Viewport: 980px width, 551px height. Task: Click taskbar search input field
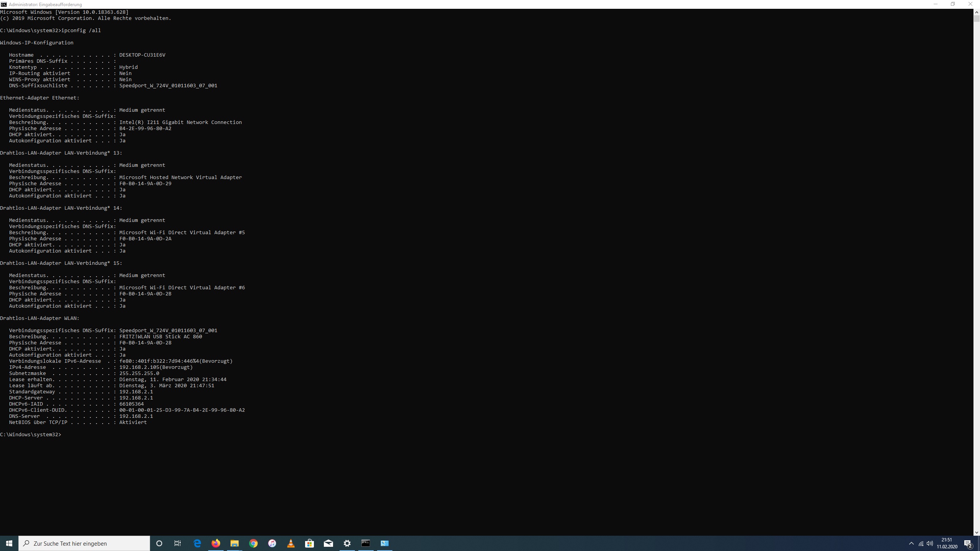pyautogui.click(x=84, y=543)
